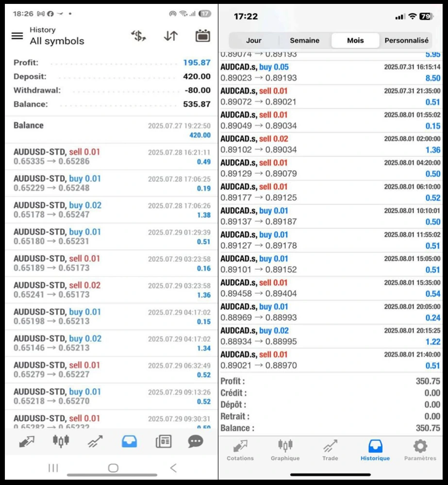The width and height of the screenshot is (448, 485).
Task: Open the Trade tab in right app
Action: point(330,450)
